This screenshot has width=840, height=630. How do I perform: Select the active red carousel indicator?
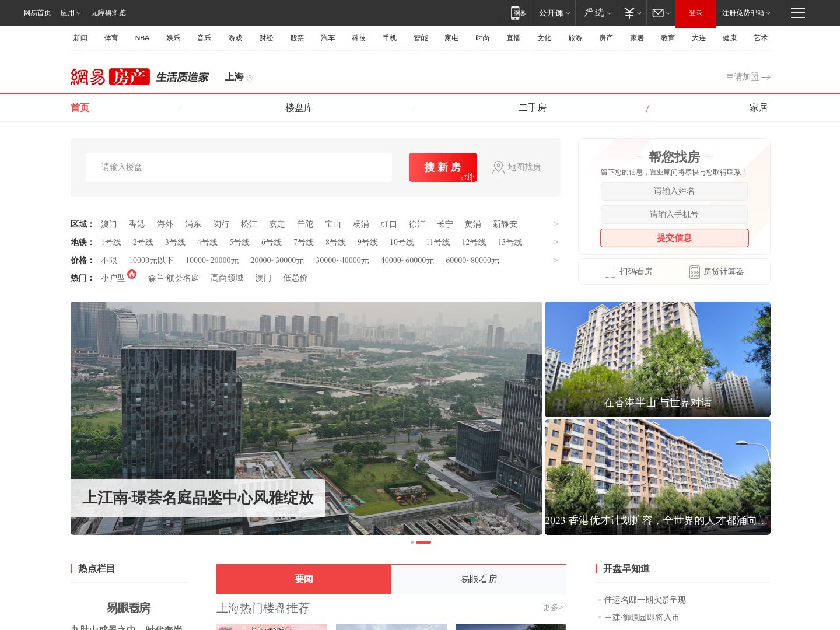tap(423, 542)
